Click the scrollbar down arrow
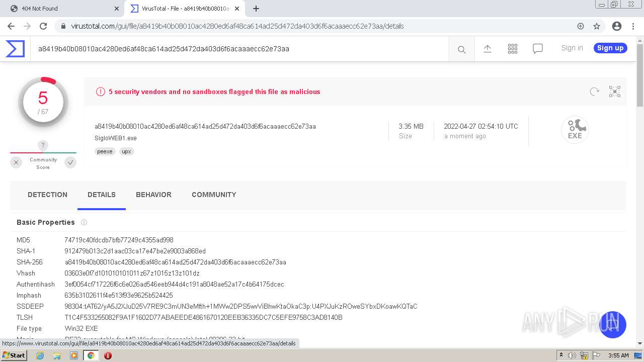The image size is (644, 362). pyautogui.click(x=640, y=343)
